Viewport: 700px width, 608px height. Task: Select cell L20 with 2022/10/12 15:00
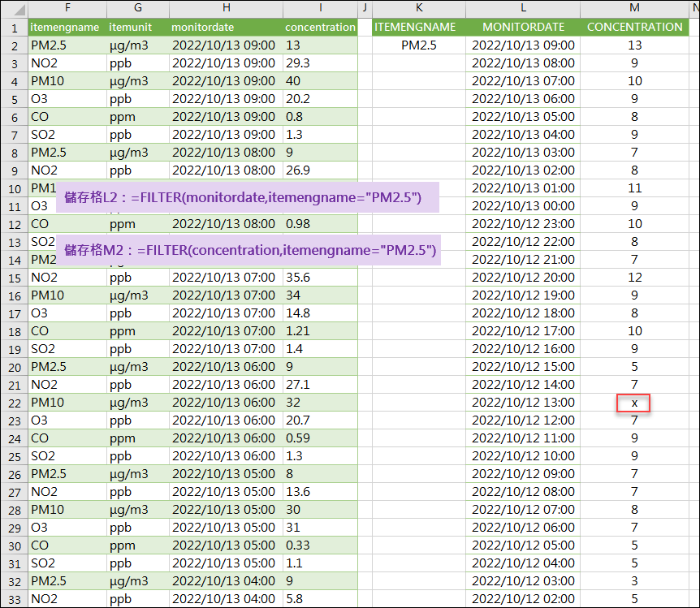pyautogui.click(x=523, y=366)
